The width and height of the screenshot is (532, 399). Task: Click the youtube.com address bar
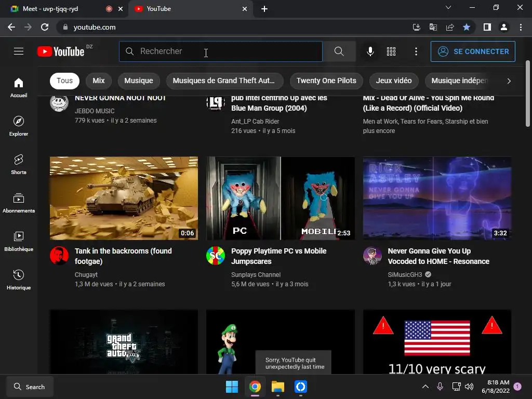click(234, 27)
